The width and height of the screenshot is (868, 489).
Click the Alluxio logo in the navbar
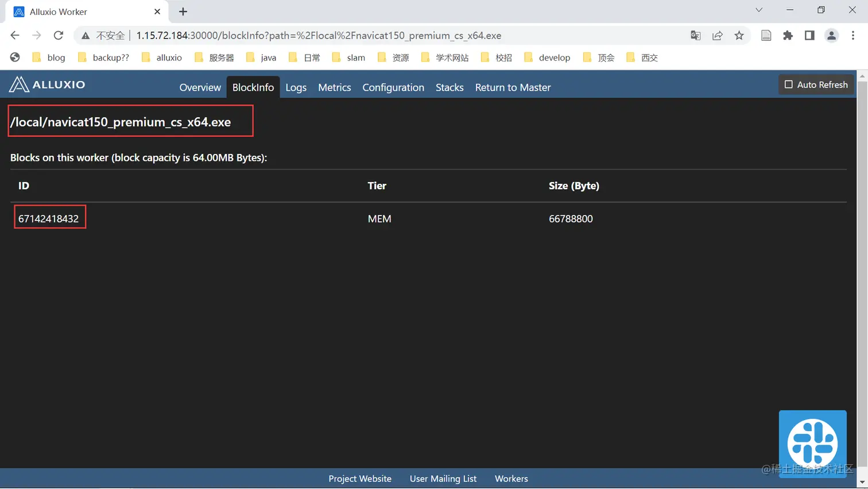tap(47, 84)
